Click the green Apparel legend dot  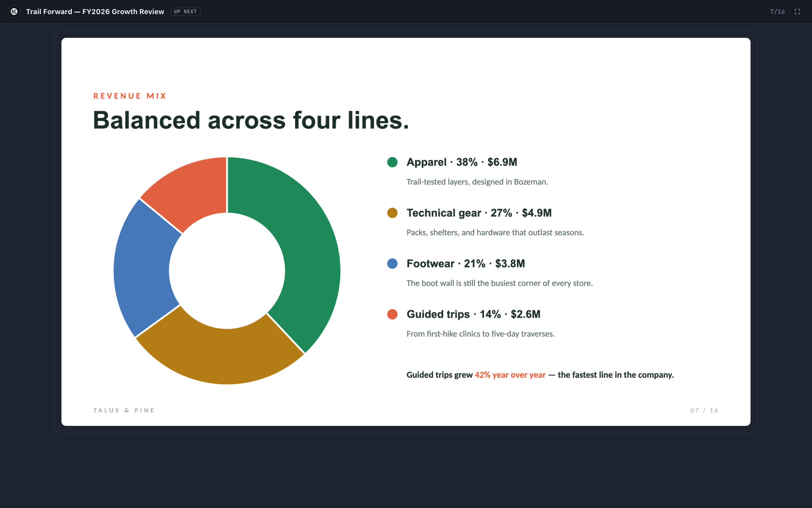tap(392, 162)
